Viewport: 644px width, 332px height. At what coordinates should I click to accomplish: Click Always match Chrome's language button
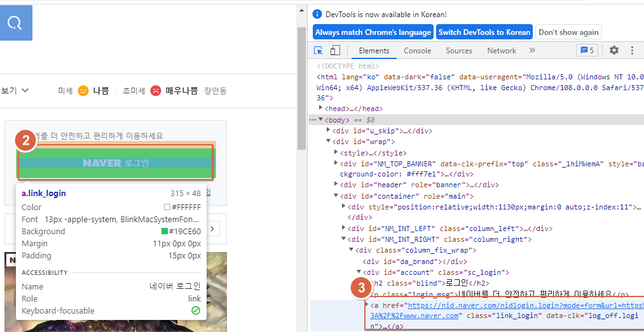tap(373, 32)
